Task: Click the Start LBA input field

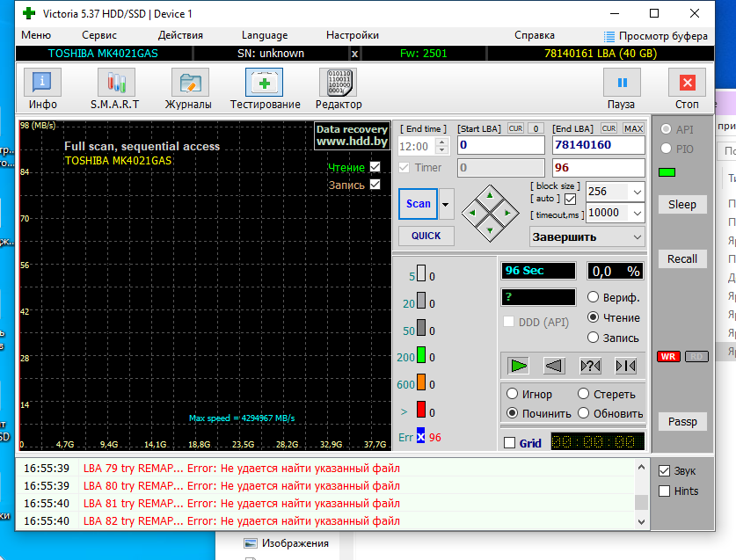Action: pos(501,145)
